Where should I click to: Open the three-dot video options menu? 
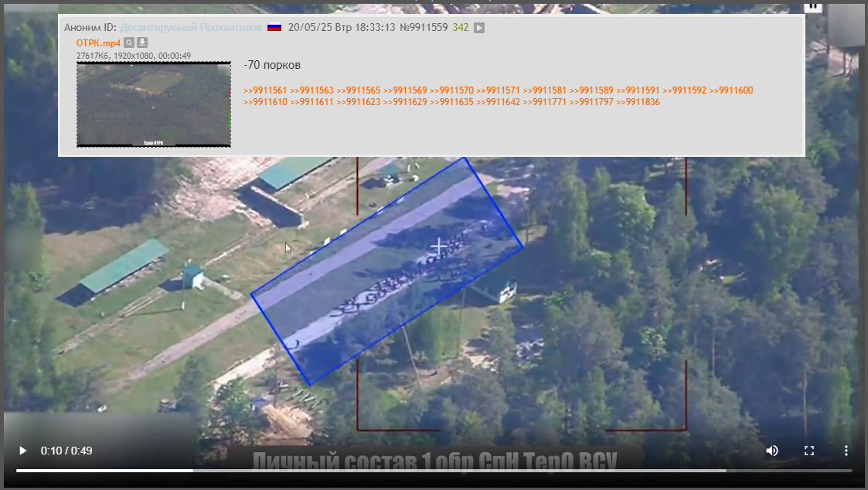[846, 451]
